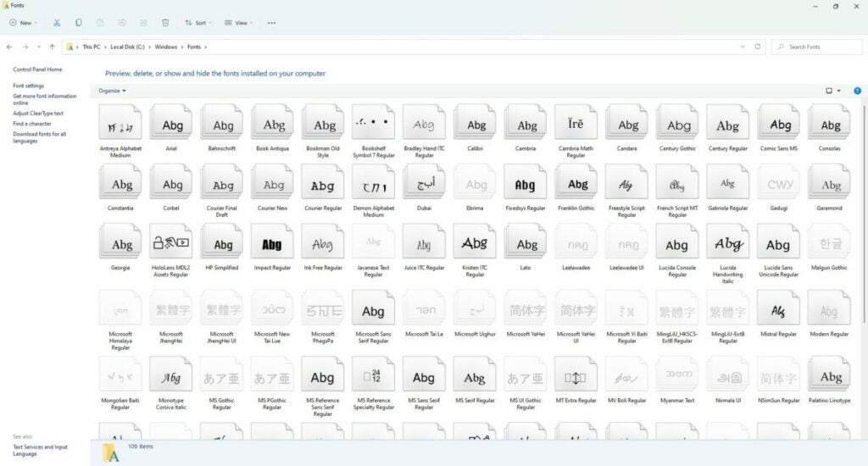Click Fonts in the breadcrumb path
Image resolution: width=868 pixels, height=466 pixels.
[x=194, y=47]
